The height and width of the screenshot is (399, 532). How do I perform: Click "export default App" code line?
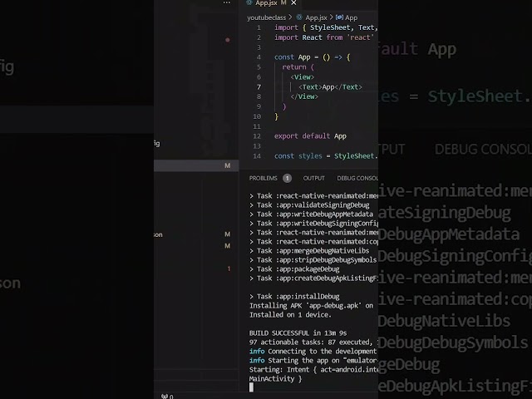pos(310,136)
